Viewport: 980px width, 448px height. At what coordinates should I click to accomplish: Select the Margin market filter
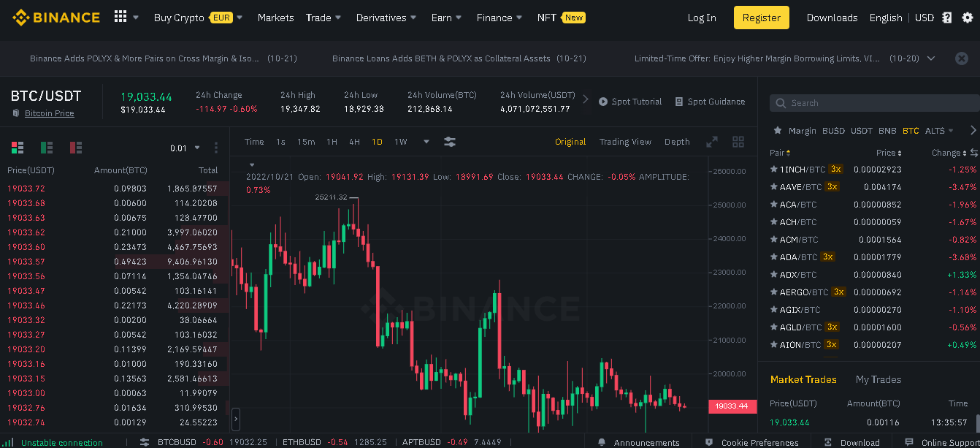tap(802, 131)
